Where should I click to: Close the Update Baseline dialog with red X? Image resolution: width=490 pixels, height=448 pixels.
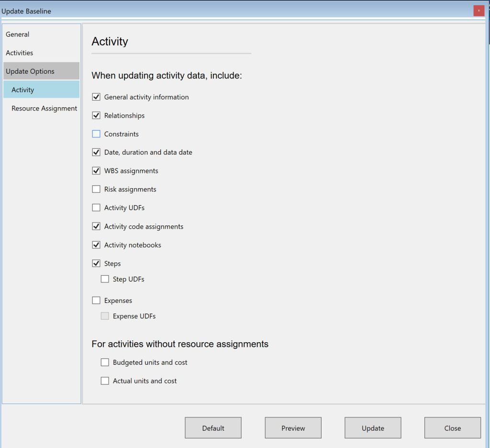[x=479, y=11]
